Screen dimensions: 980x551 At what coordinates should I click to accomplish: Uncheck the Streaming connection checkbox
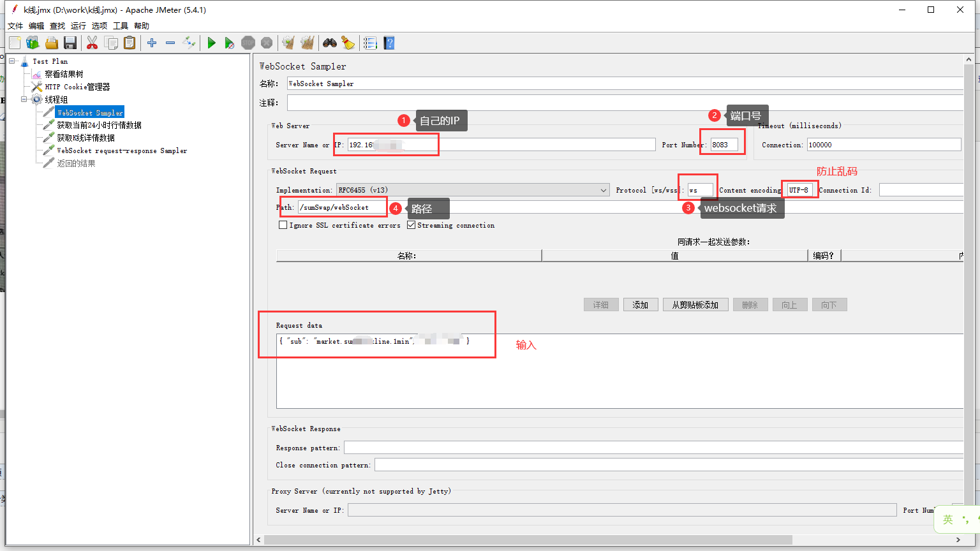(x=412, y=225)
